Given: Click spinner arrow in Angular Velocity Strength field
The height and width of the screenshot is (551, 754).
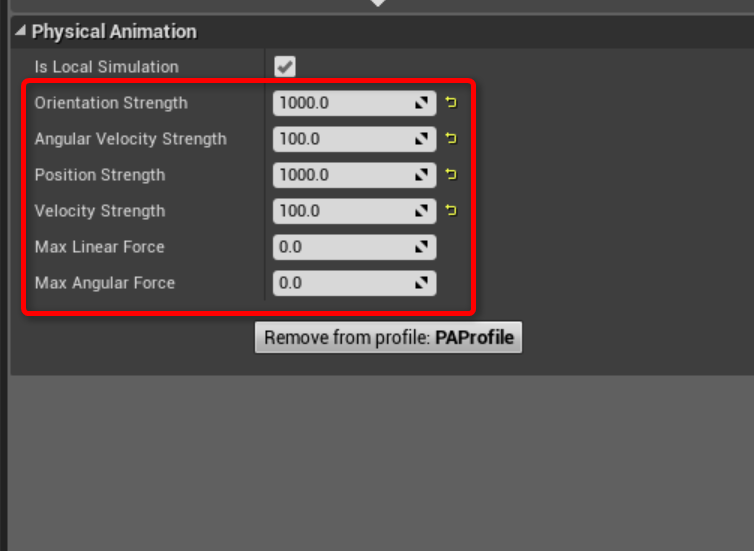Looking at the screenshot, I should pos(422,139).
